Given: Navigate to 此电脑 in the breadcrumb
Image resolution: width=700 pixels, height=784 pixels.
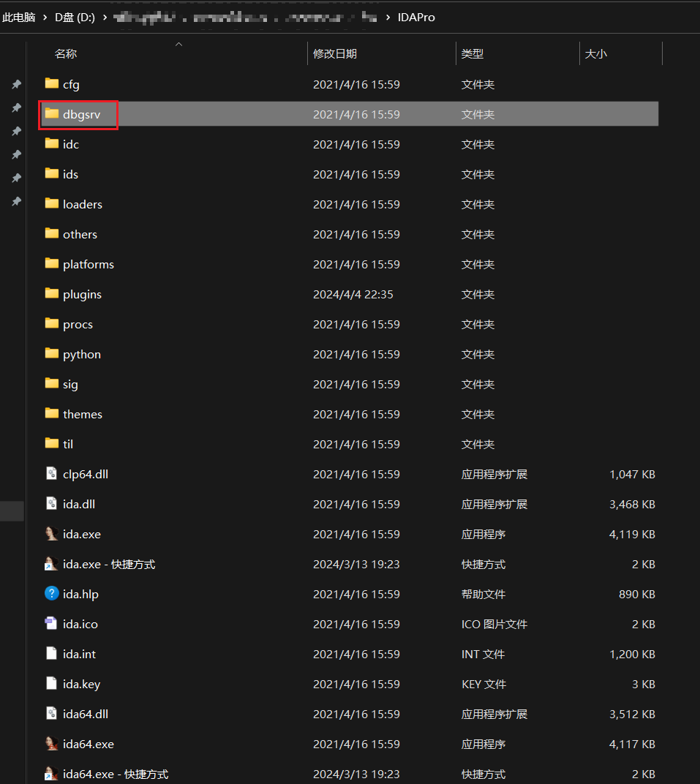Looking at the screenshot, I should tap(18, 17).
